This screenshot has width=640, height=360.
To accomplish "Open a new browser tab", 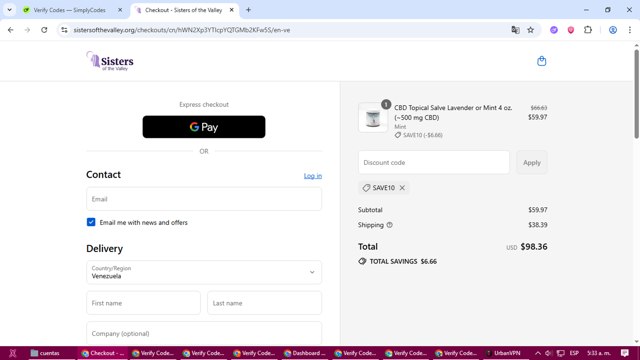I will (248, 10).
